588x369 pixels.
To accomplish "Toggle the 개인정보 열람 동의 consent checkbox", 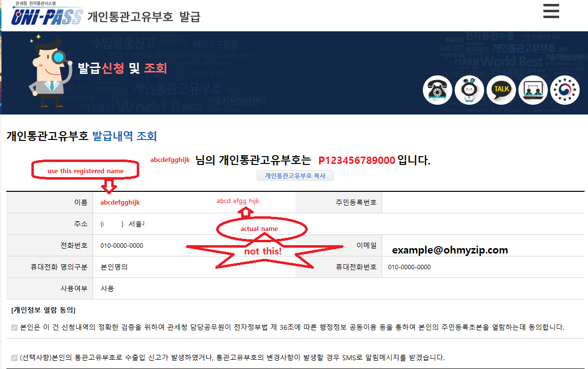I will tap(14, 327).
